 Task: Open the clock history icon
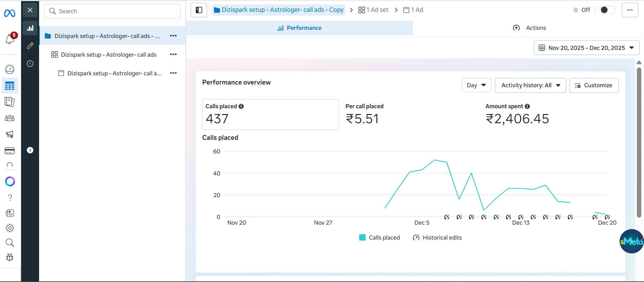30,64
